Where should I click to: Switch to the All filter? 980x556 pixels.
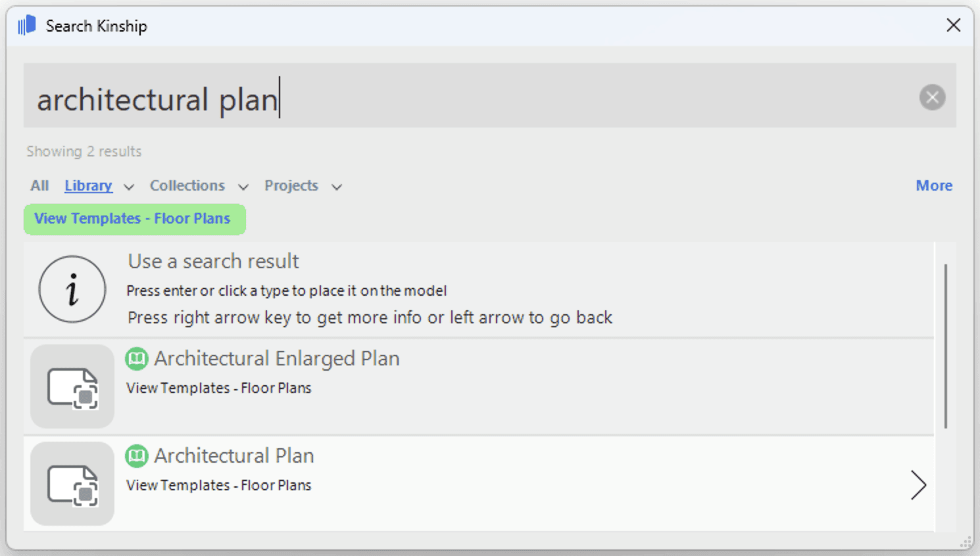pyautogui.click(x=39, y=185)
